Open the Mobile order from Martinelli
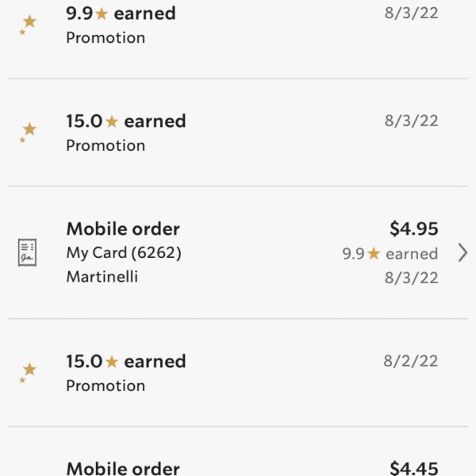Screen dimensions: 476x476 pos(238,252)
